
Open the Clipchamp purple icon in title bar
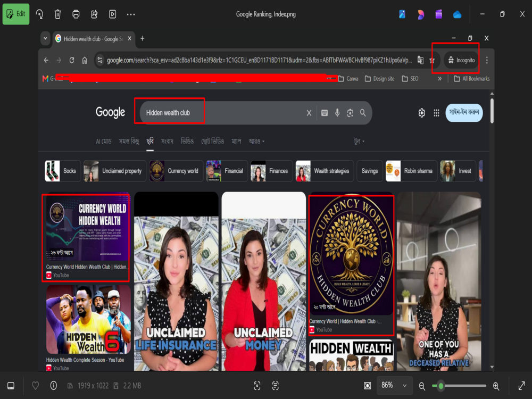pyautogui.click(x=439, y=14)
